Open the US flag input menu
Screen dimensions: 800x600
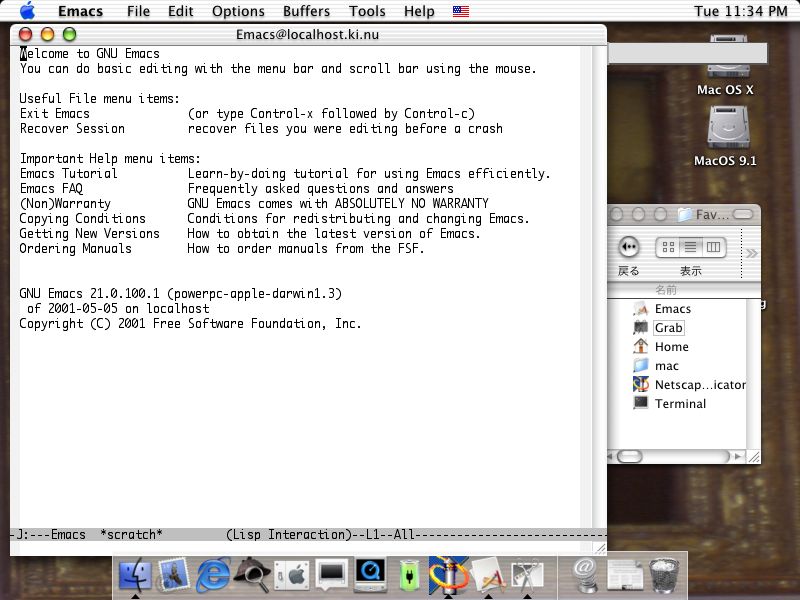(x=461, y=11)
